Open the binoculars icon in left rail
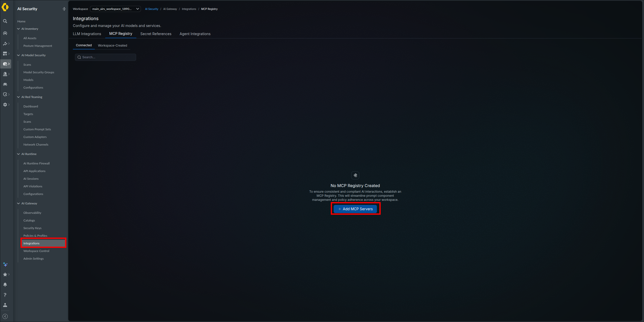Viewport: 644px width, 322px height. click(x=5, y=84)
